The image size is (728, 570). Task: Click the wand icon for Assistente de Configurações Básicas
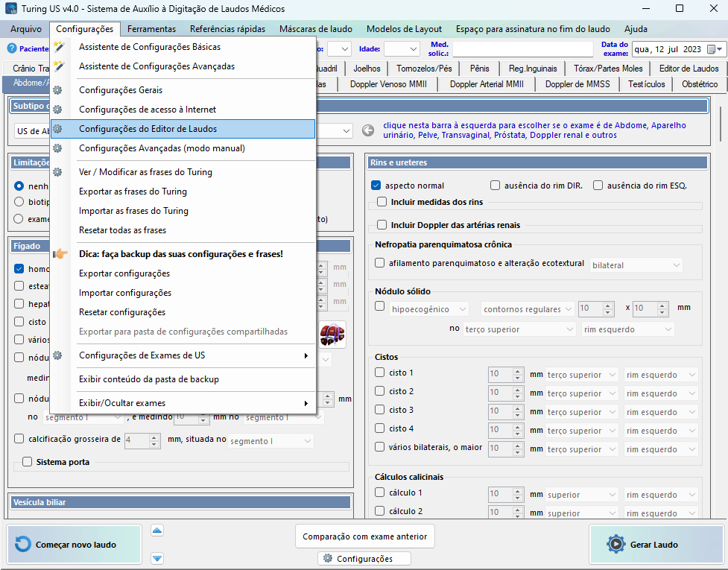tap(58, 46)
